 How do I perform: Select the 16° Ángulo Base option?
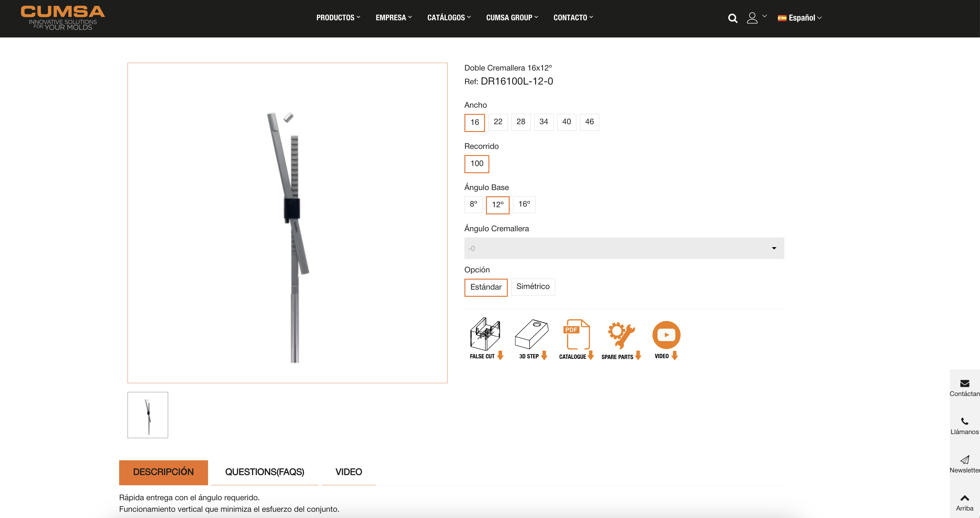point(524,204)
